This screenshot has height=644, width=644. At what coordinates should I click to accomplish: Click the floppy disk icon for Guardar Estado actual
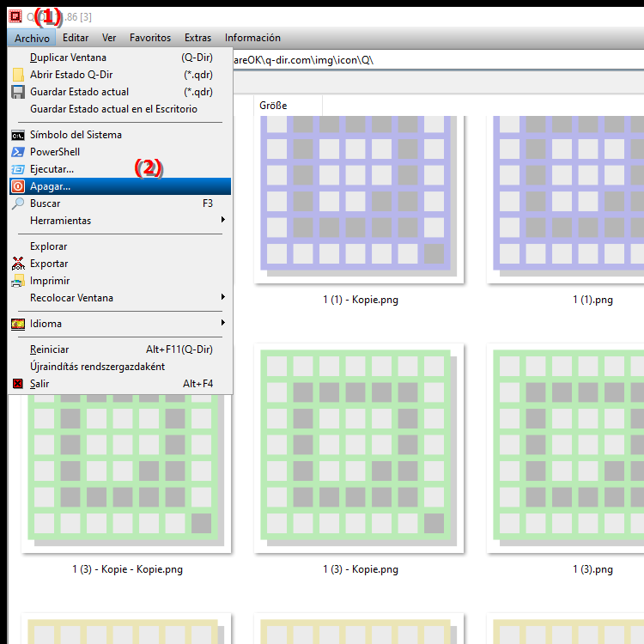click(18, 92)
